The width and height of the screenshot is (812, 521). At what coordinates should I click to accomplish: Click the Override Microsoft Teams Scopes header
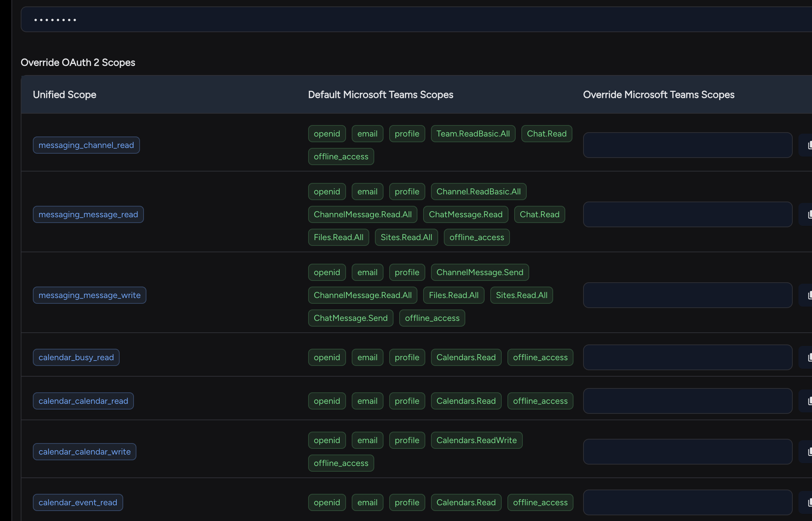click(659, 95)
